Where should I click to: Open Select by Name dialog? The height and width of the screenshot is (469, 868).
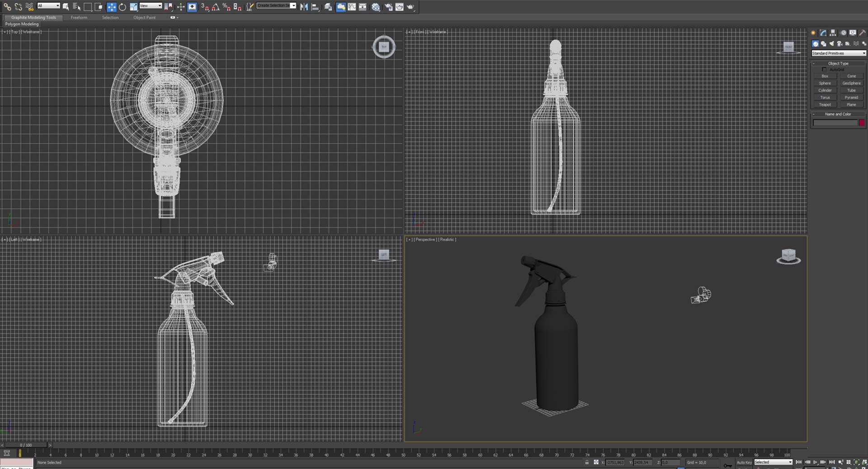coord(76,7)
